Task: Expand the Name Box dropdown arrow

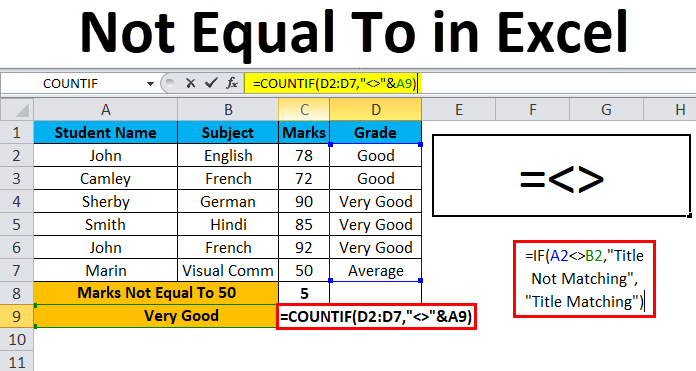Action: coord(150,83)
